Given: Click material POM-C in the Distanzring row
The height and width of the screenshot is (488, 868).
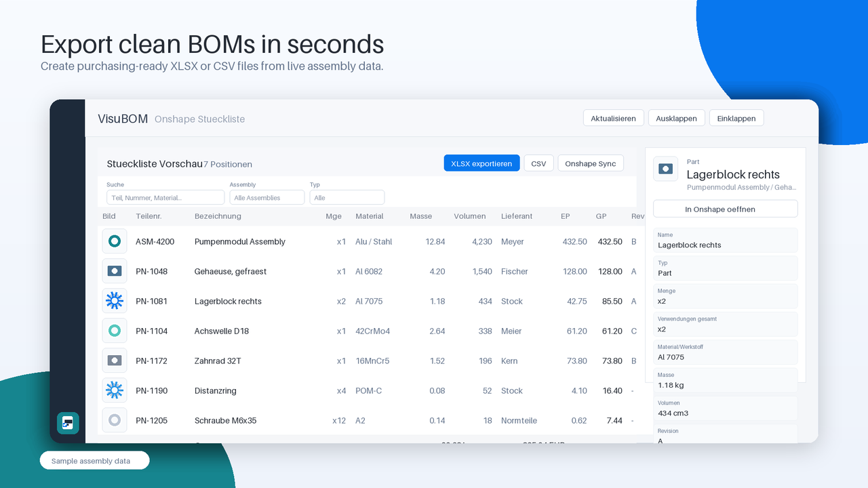Looking at the screenshot, I should pos(368,390).
